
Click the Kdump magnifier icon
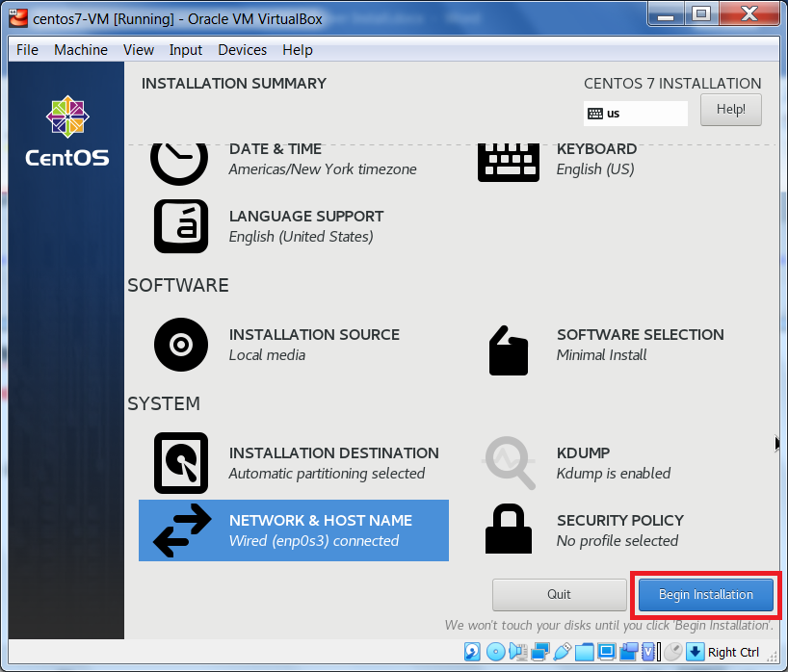pos(509,463)
